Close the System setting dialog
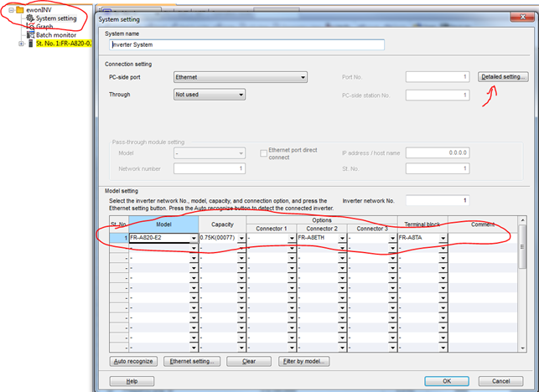This screenshot has width=539, height=392. [522, 17]
